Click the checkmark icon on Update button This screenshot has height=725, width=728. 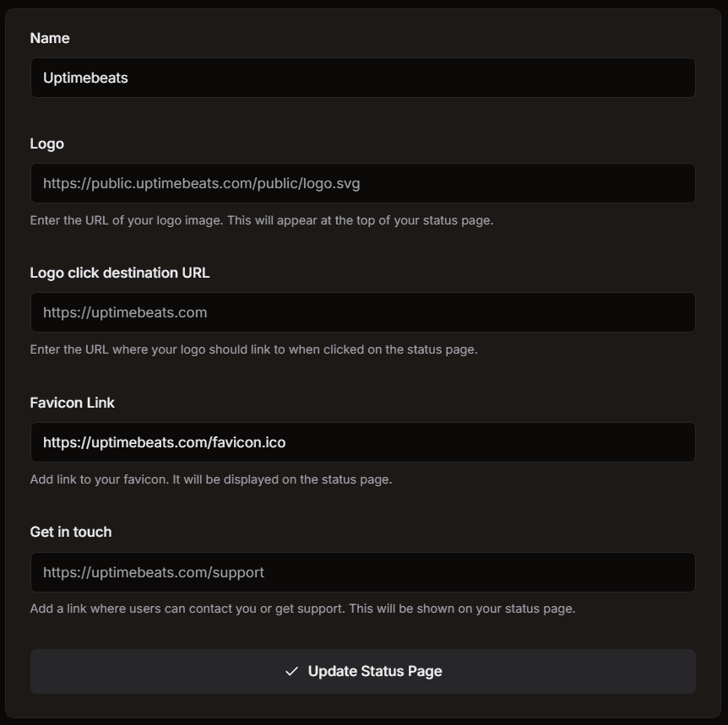tap(292, 671)
